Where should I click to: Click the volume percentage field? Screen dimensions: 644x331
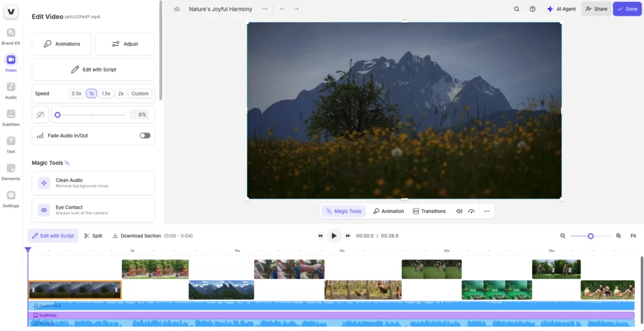(x=139, y=115)
